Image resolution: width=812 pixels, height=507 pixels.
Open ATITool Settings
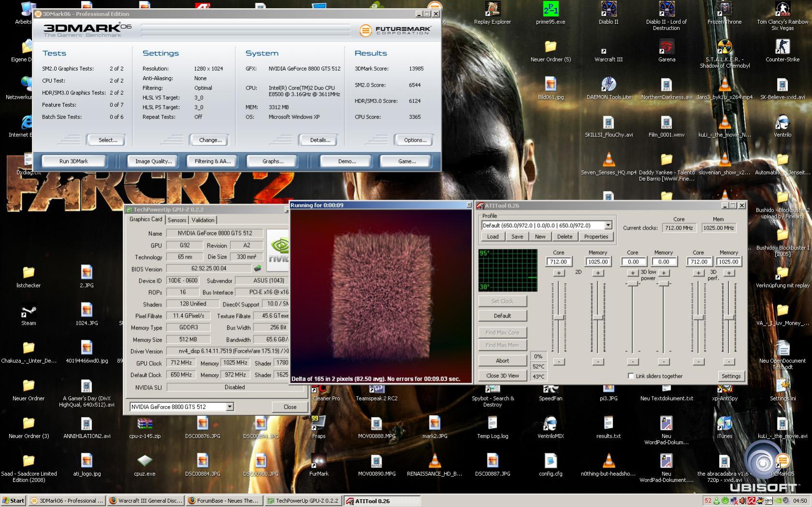click(x=731, y=376)
